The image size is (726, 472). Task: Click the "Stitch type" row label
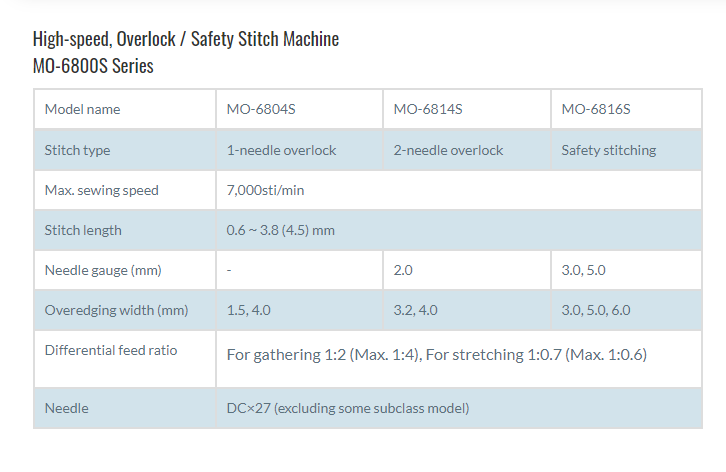point(78,150)
